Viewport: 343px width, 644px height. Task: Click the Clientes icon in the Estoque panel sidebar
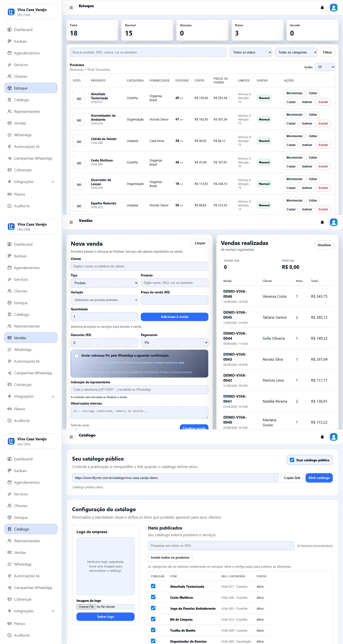coord(9,76)
